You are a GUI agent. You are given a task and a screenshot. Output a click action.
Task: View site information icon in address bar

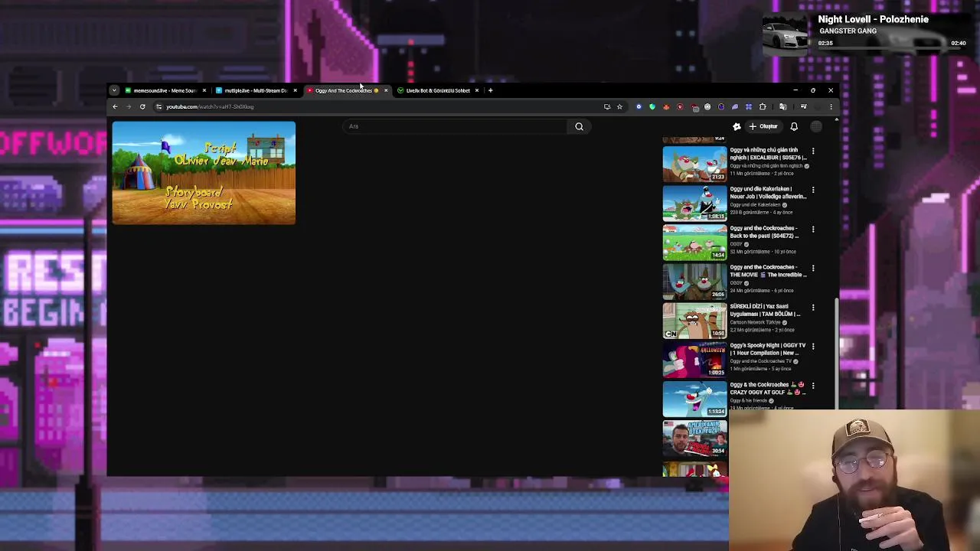pos(158,106)
